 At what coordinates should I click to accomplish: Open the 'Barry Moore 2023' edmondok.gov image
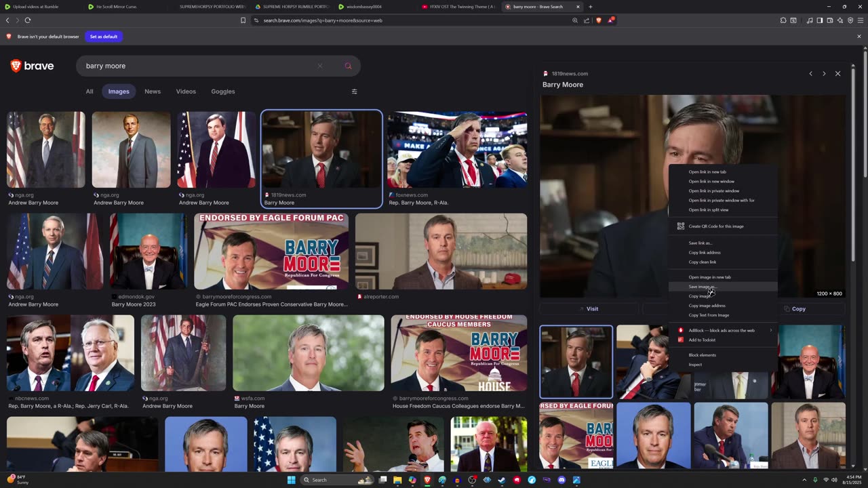[x=148, y=251]
